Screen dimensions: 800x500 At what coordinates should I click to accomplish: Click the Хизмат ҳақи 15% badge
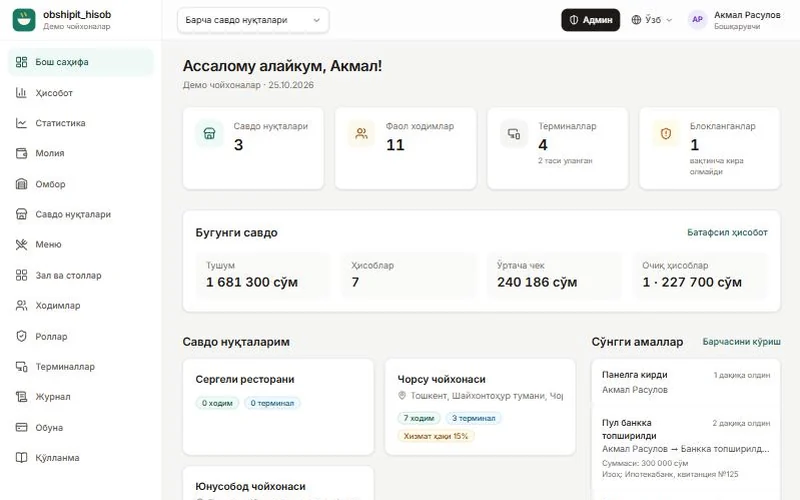436,436
